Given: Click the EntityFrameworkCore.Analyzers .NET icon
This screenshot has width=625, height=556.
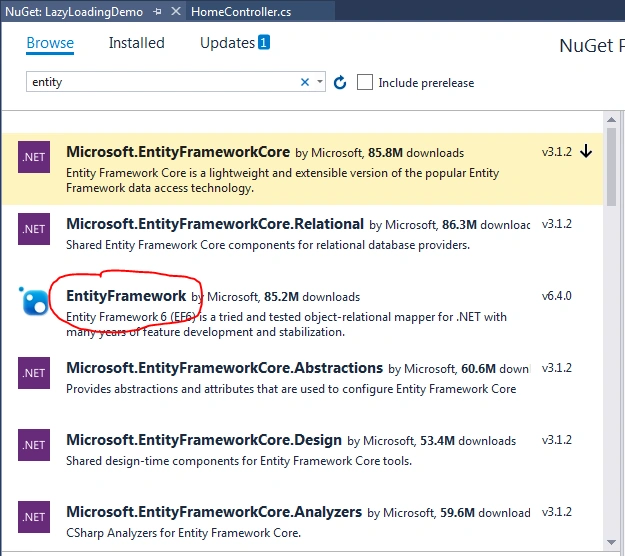Looking at the screenshot, I should 34,517.
